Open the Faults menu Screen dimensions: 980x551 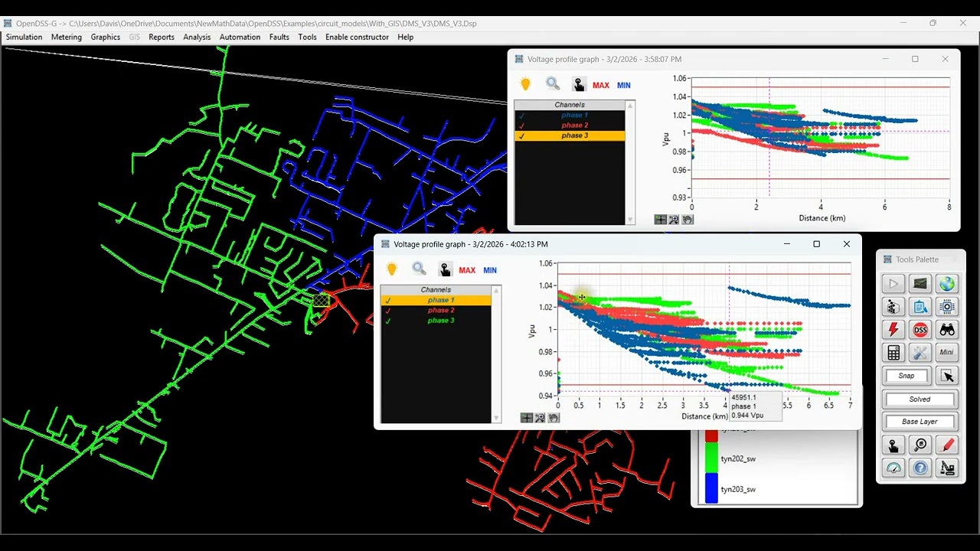click(279, 37)
